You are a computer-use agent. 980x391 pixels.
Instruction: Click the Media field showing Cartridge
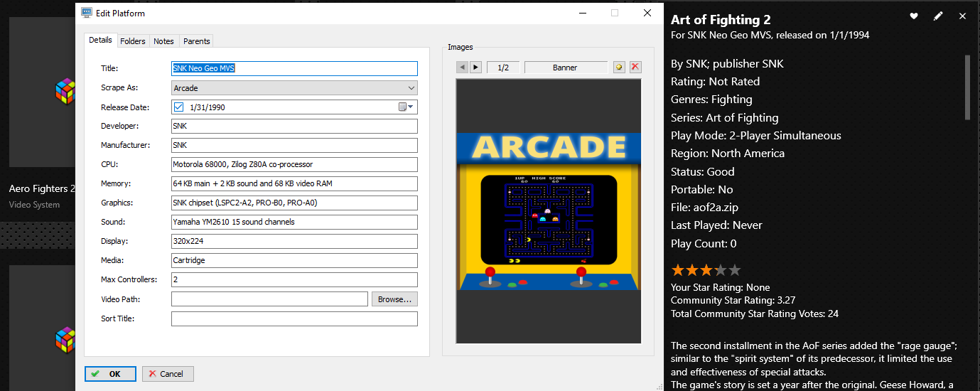click(294, 260)
